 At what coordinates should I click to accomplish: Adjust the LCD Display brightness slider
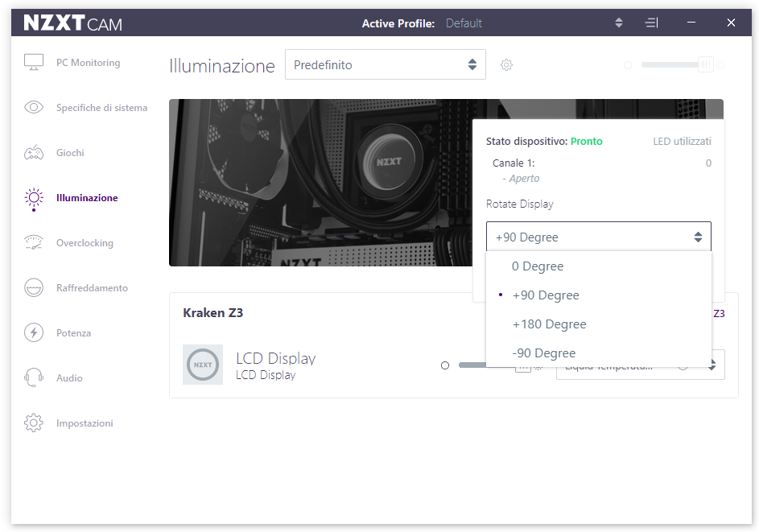[x=494, y=365]
